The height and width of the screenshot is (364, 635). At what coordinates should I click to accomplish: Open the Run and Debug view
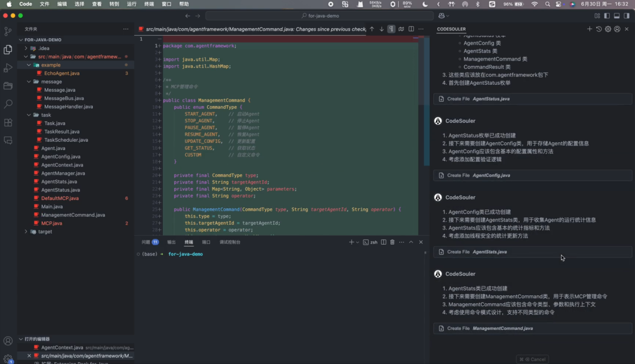click(8, 68)
